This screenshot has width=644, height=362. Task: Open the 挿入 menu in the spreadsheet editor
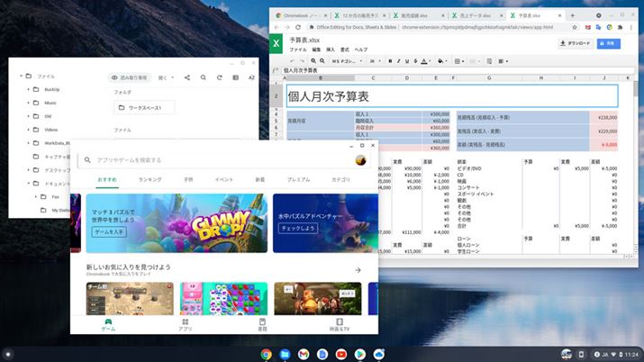click(331, 50)
